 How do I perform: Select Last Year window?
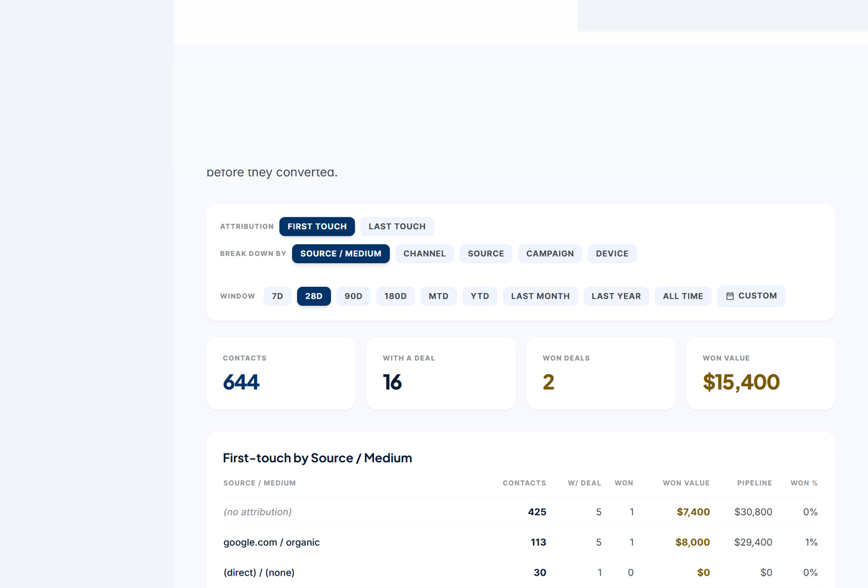click(616, 296)
